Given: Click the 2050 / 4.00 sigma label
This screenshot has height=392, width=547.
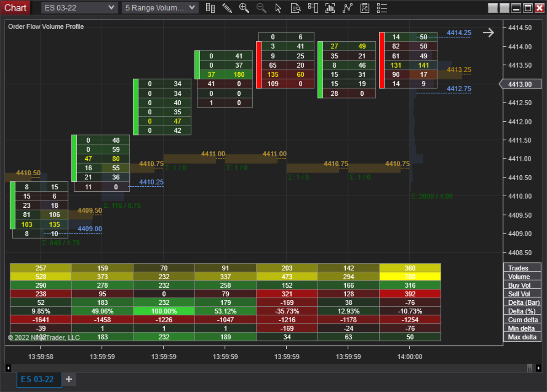Looking at the screenshot, I should coord(432,196).
